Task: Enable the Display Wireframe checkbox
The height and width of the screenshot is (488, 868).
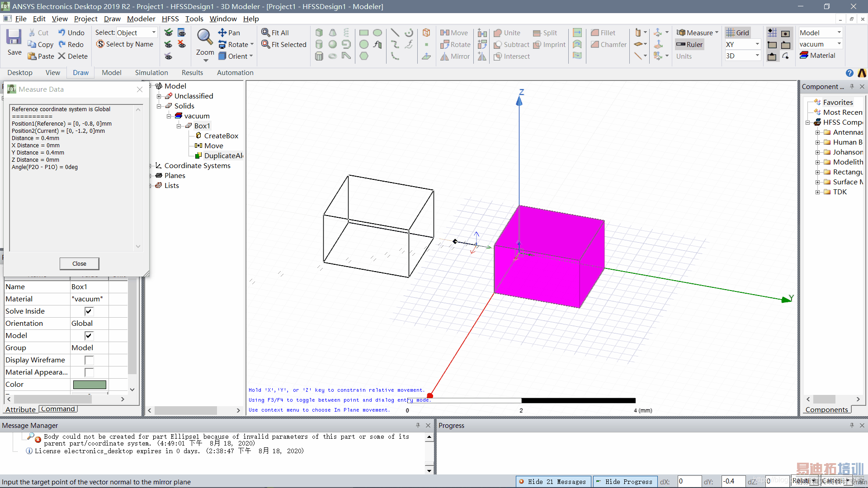Action: (x=89, y=360)
